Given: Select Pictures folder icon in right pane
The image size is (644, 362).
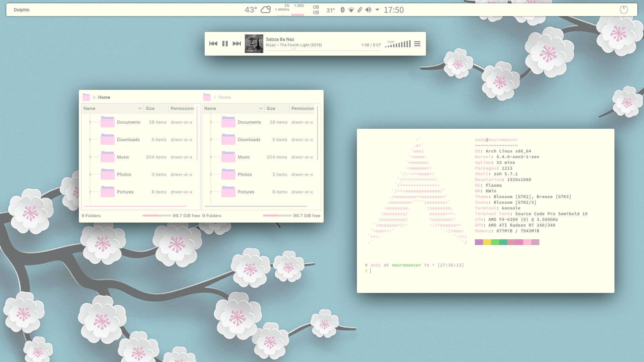Looking at the screenshot, I should point(228,192).
